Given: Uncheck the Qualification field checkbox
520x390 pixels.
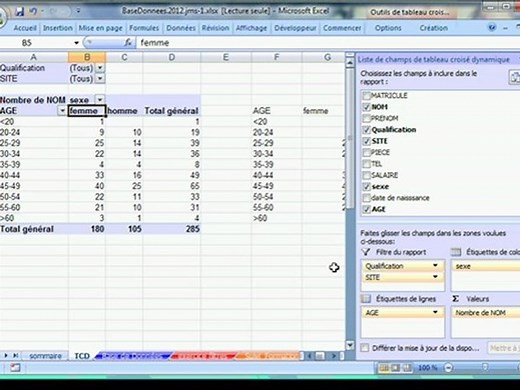Looking at the screenshot, I should [x=366, y=130].
